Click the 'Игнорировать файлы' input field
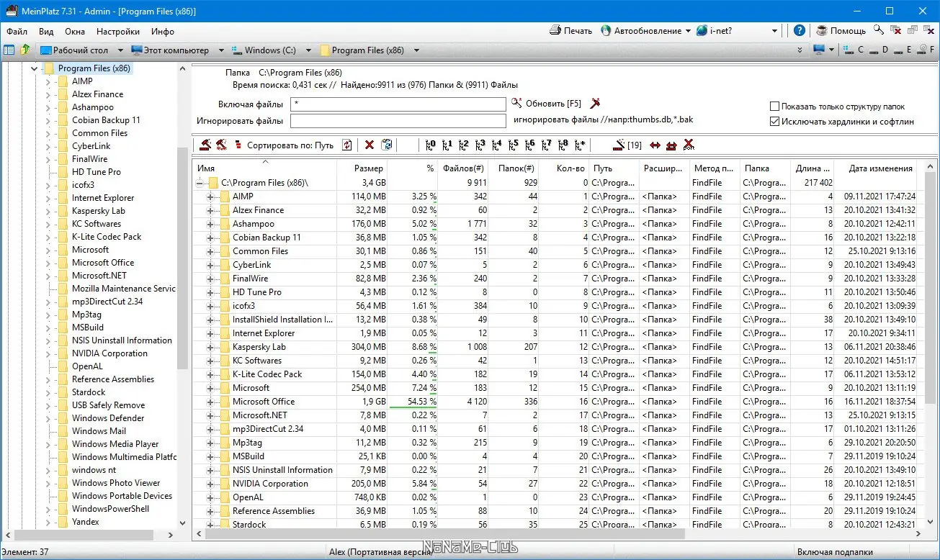The width and height of the screenshot is (940, 560). click(x=398, y=121)
